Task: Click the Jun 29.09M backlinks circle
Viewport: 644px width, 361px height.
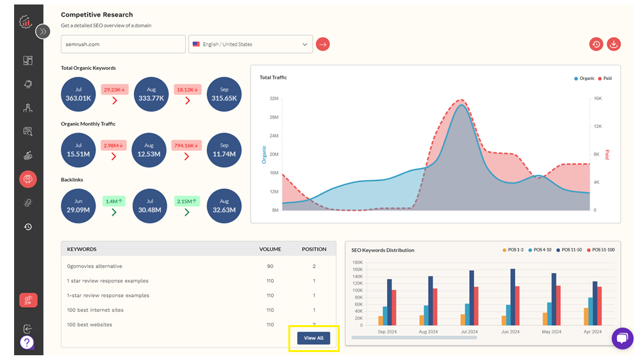Action: pos(78,206)
